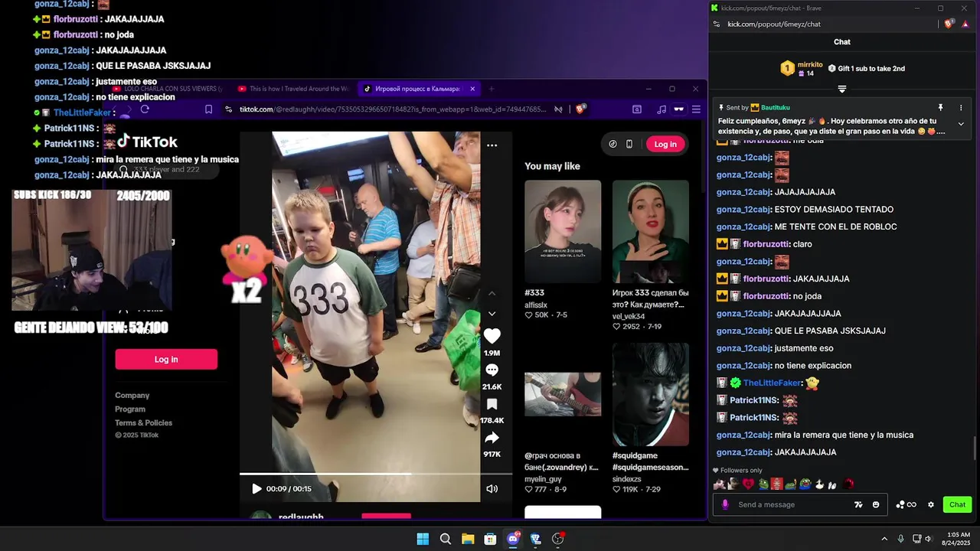Open the #333 recommended video thumbnail
The width and height of the screenshot is (980, 551).
point(563,231)
